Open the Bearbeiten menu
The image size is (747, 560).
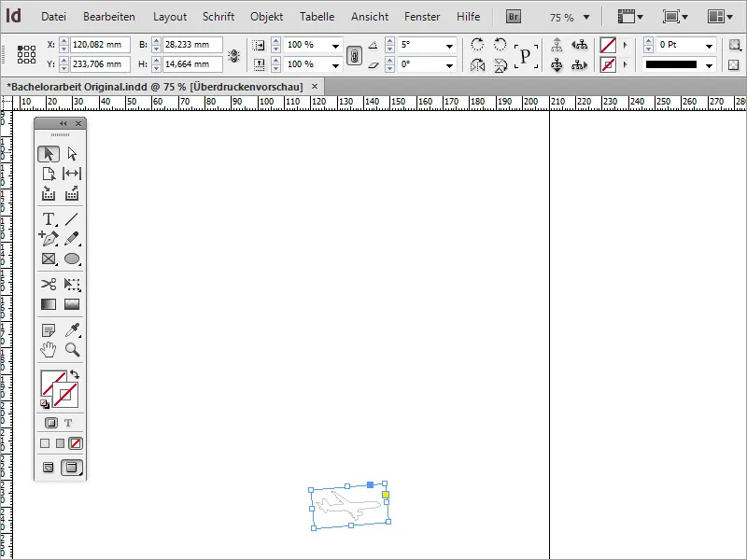tap(109, 17)
